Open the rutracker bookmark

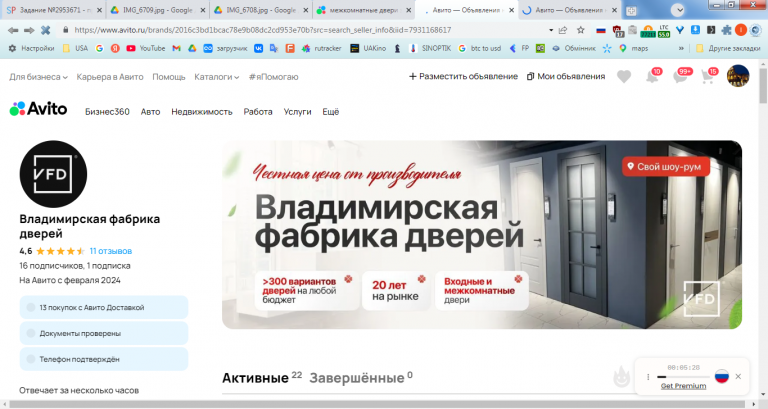pyautogui.click(x=322, y=48)
